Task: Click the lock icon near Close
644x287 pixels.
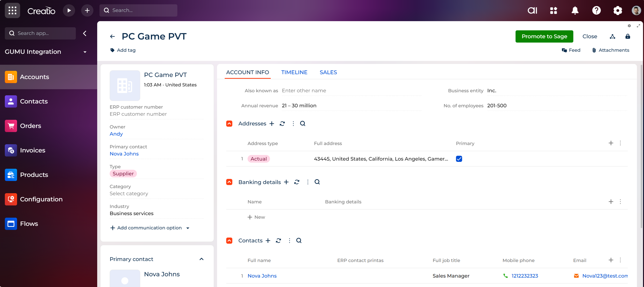Action: pos(628,36)
